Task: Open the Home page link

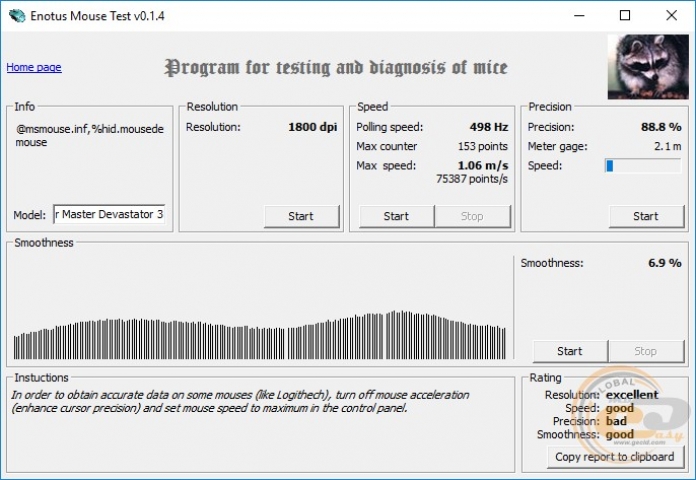Action: (34, 67)
